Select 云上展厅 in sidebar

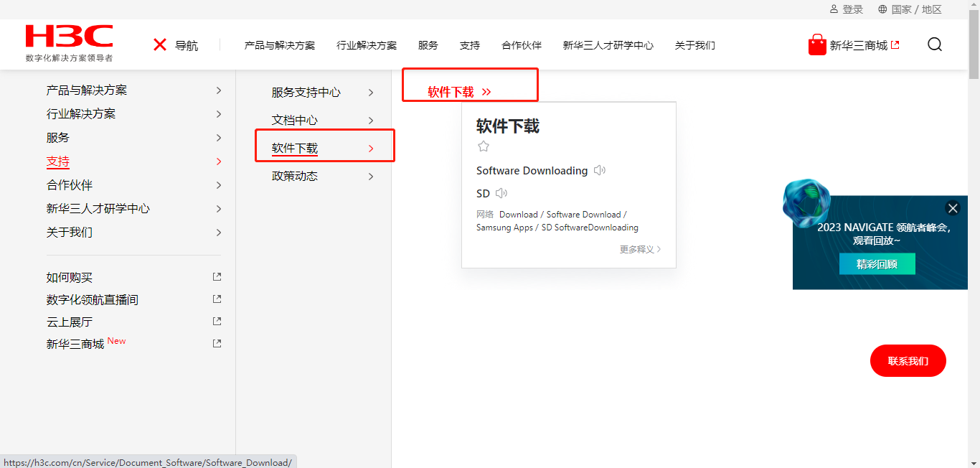point(70,322)
